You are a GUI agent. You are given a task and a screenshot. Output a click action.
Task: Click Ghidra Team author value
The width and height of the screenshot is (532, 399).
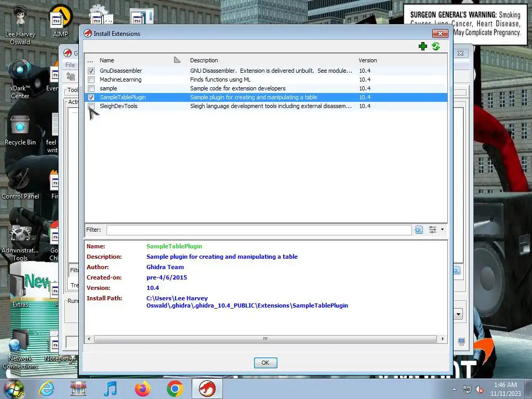pos(165,267)
